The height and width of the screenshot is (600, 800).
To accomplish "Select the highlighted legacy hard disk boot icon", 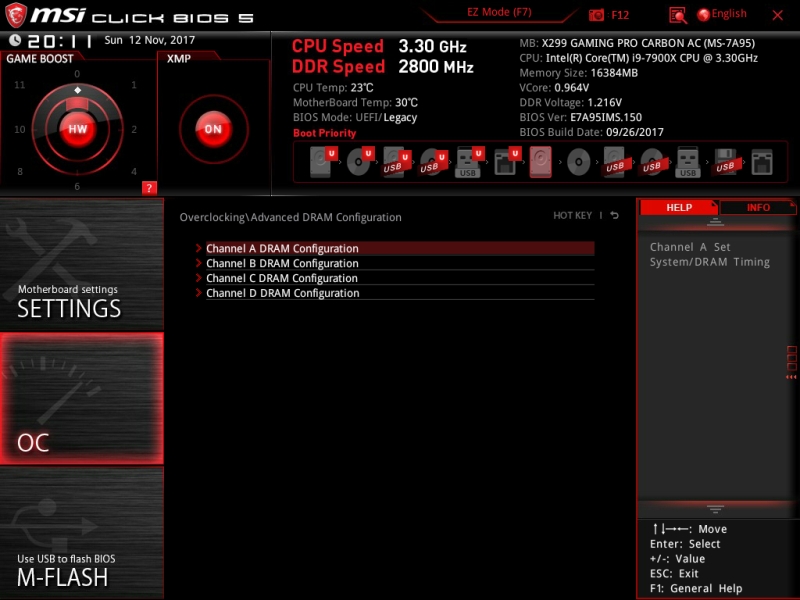I will tap(540, 162).
